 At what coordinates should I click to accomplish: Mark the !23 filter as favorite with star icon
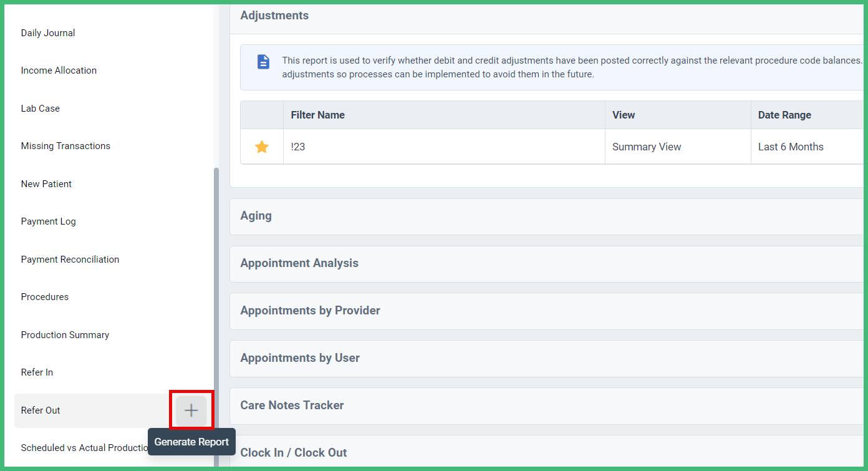(x=261, y=146)
